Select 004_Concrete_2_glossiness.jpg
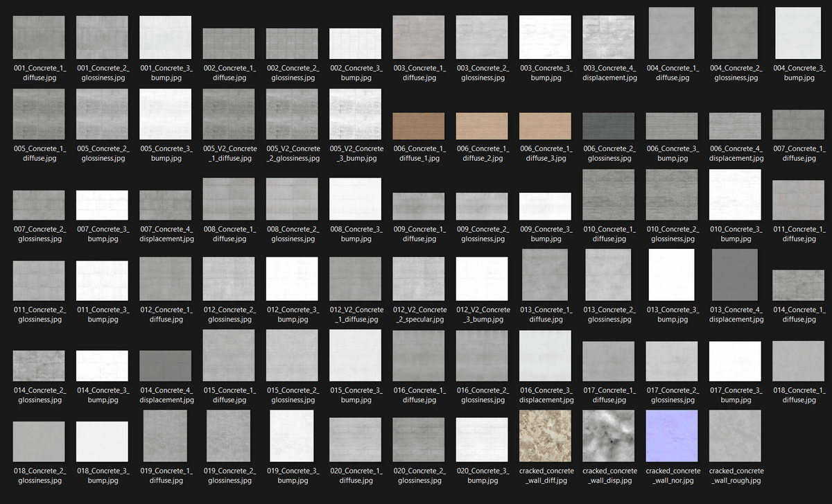Viewport: 832px width, 504px height. pos(735,36)
